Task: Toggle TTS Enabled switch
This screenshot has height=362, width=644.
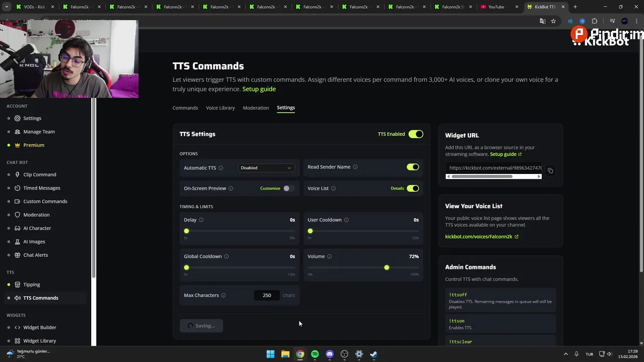Action: tap(416, 134)
